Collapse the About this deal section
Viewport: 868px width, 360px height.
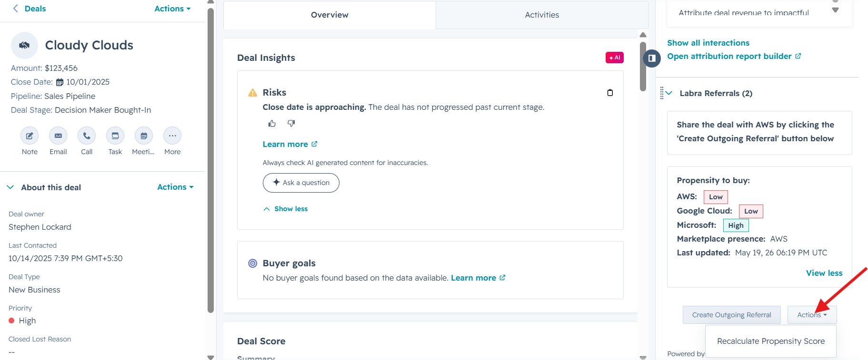(x=10, y=187)
